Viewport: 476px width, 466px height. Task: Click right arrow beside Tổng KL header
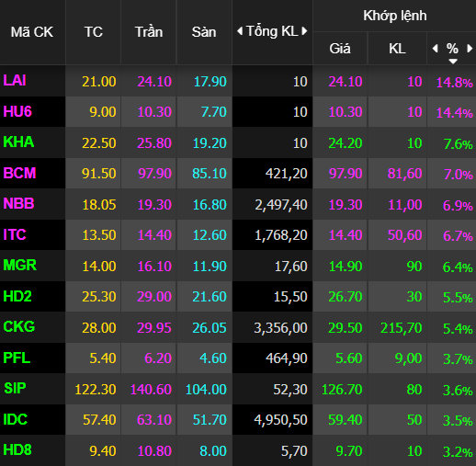click(x=304, y=31)
